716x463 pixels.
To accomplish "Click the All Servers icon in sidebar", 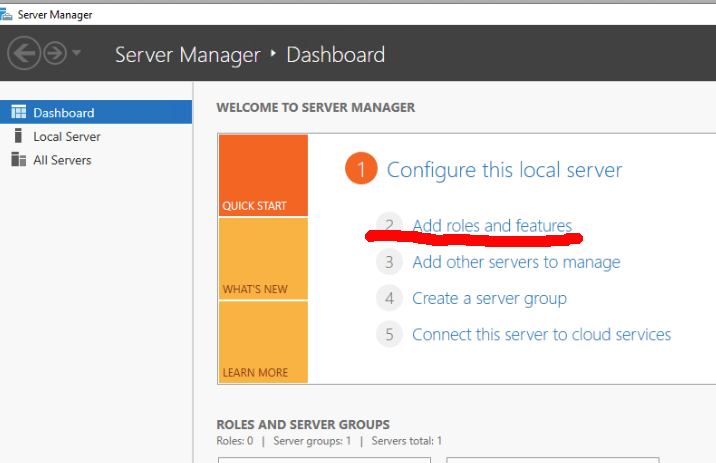I will click(x=18, y=160).
